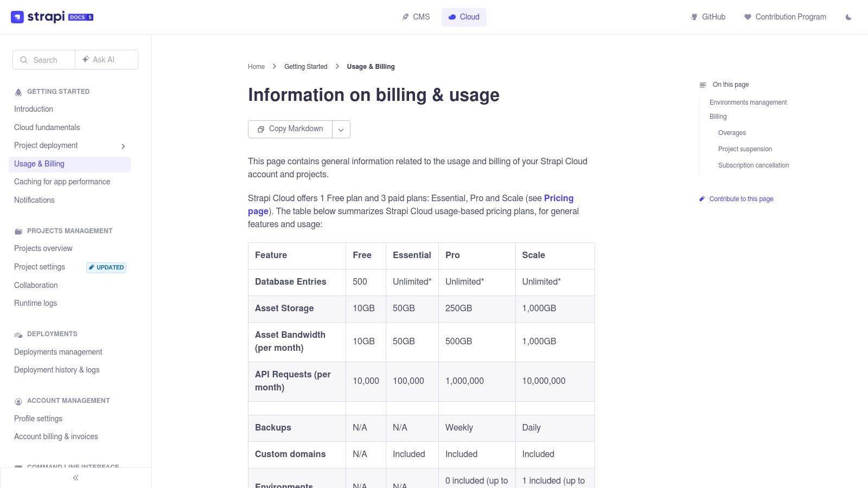Image resolution: width=868 pixels, height=488 pixels.
Task: Open Account billing & invoices
Action: (x=56, y=436)
